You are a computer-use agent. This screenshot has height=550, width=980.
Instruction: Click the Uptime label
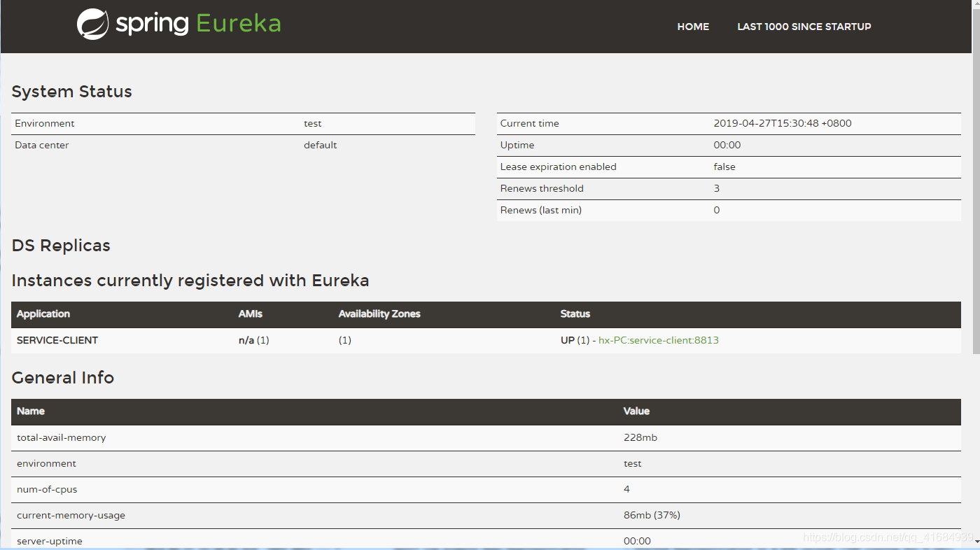click(517, 145)
